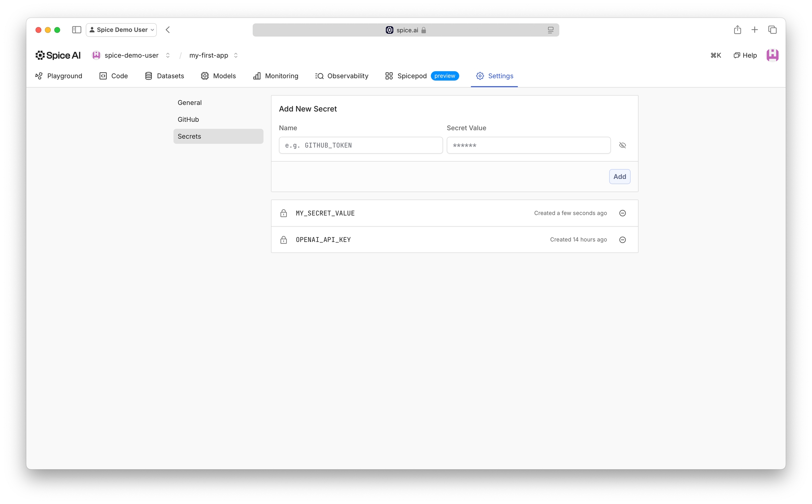
Task: Open Spice Demo User profile dropdown
Action: point(122,30)
